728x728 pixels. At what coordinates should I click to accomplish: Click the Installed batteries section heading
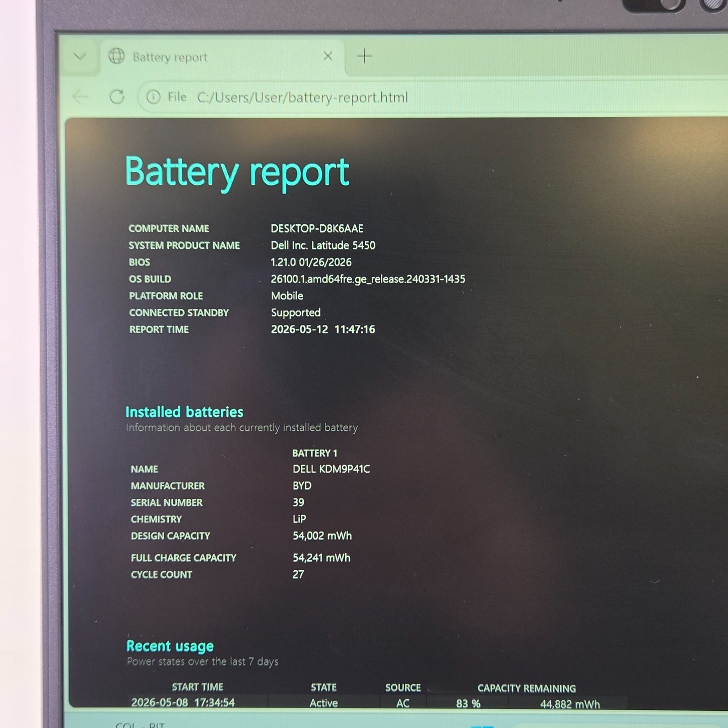pos(184,412)
